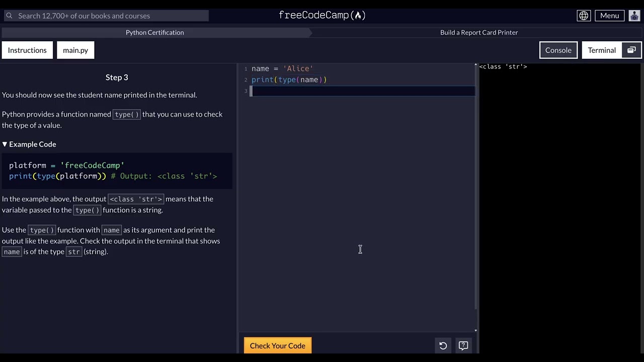Open Build a Report Card Printer breadcrumb
Image resolution: width=644 pixels, height=362 pixels.
pos(479,32)
